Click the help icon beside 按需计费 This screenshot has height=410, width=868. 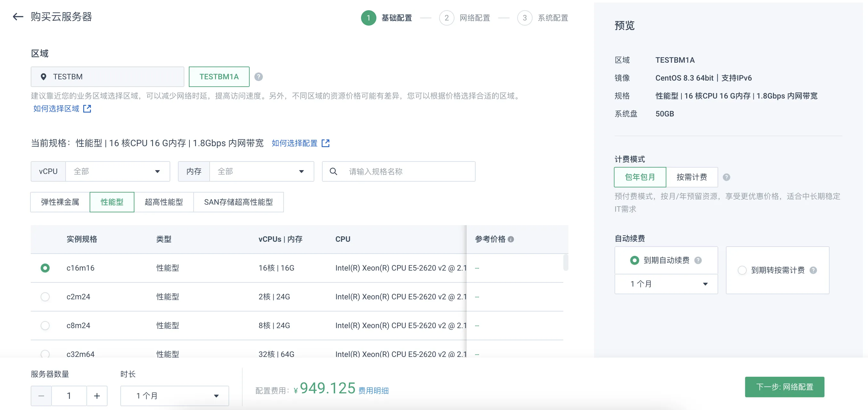(727, 177)
